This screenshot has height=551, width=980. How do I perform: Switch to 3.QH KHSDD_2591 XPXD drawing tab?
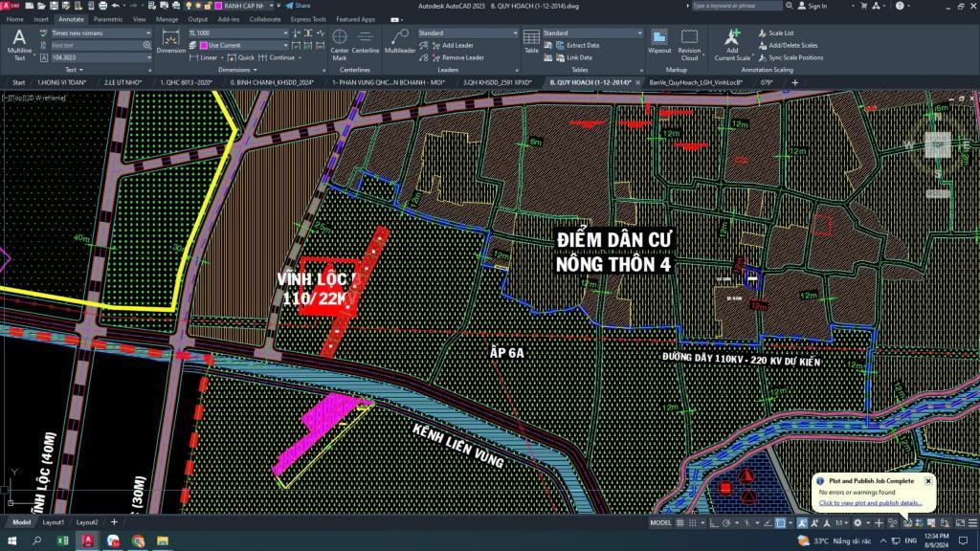tap(496, 82)
